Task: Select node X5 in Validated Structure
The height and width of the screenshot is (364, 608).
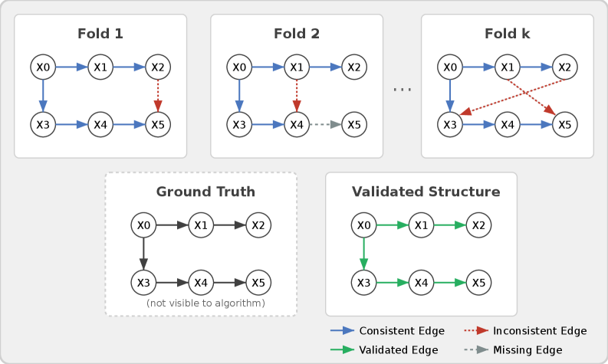Action: (x=478, y=283)
